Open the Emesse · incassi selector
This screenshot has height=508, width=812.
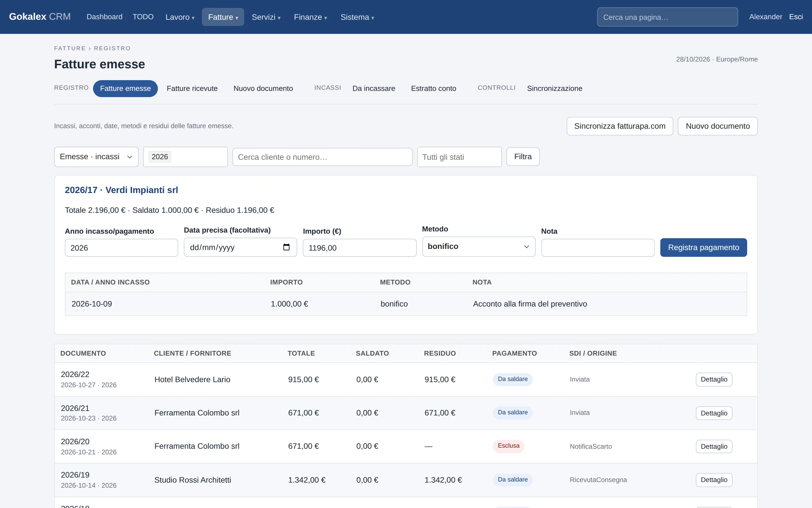96,157
